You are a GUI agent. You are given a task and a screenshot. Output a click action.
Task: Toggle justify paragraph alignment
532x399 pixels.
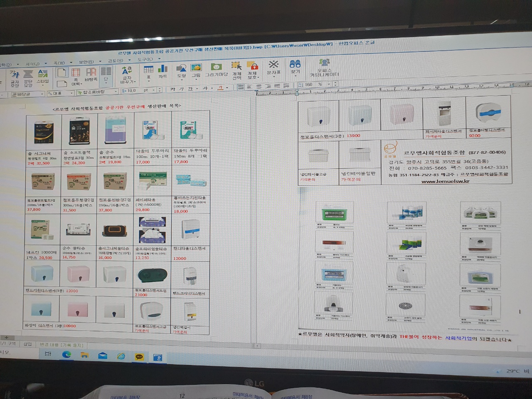(241, 87)
